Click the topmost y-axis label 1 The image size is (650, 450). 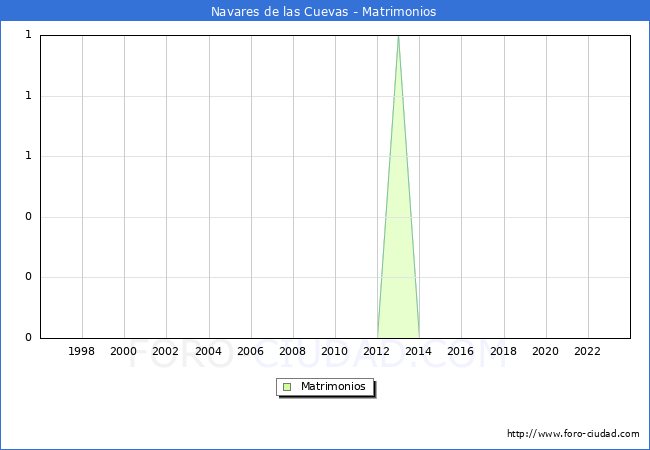point(28,35)
